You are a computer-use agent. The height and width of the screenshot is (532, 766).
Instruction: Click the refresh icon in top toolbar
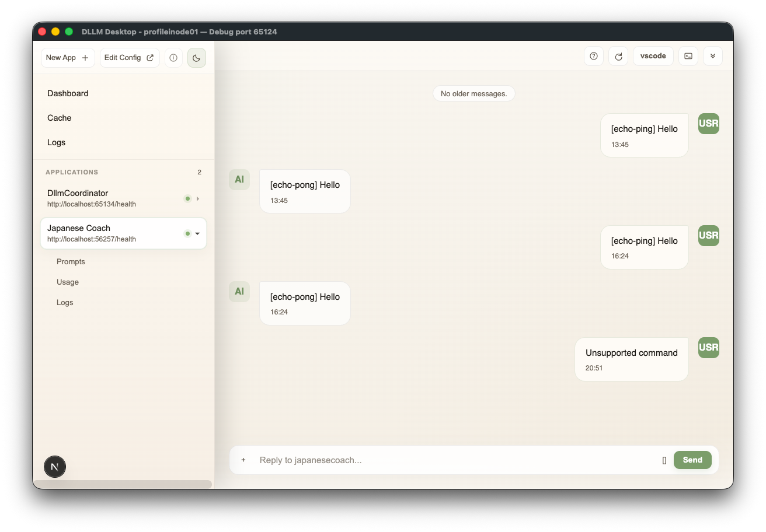pos(618,56)
